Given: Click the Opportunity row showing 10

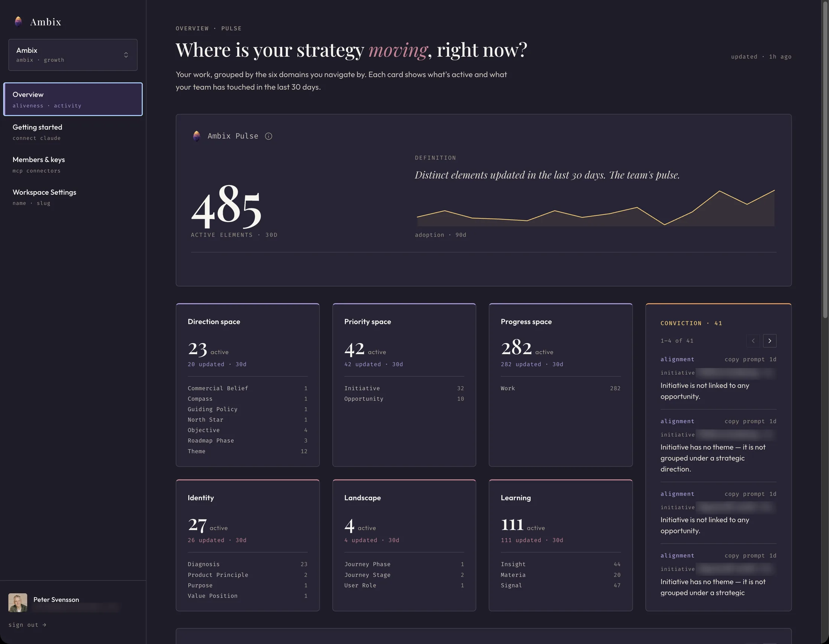Looking at the screenshot, I should tap(404, 399).
